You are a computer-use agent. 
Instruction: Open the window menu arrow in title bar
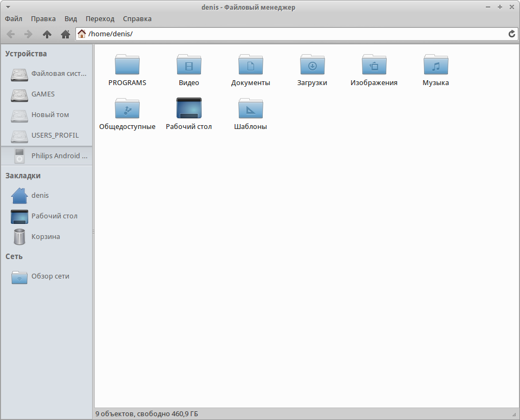point(8,7)
